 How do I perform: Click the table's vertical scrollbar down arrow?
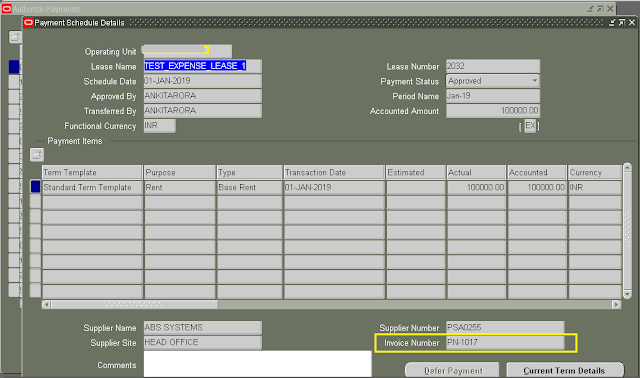tap(627, 294)
